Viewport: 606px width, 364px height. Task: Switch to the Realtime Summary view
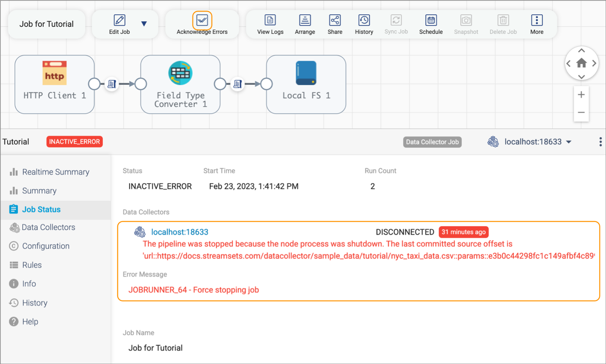point(56,172)
